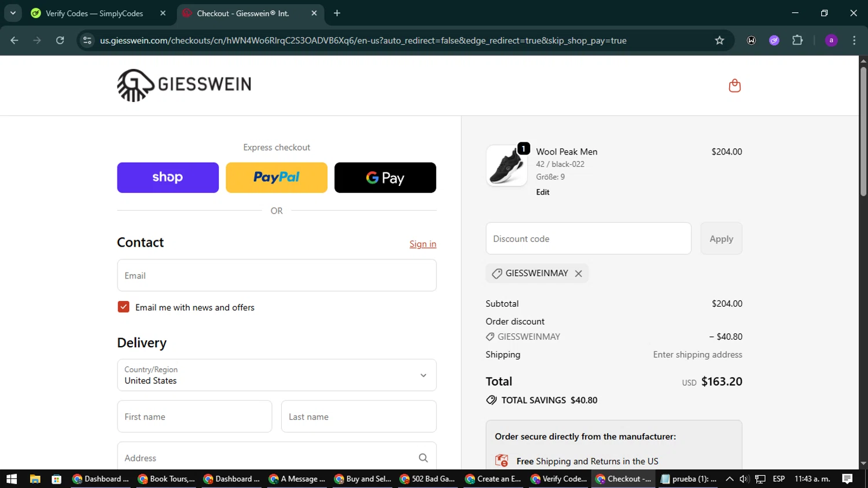This screenshot has width=868, height=488.
Task: Open the Chrome three-dot menu
Action: [x=854, y=41]
